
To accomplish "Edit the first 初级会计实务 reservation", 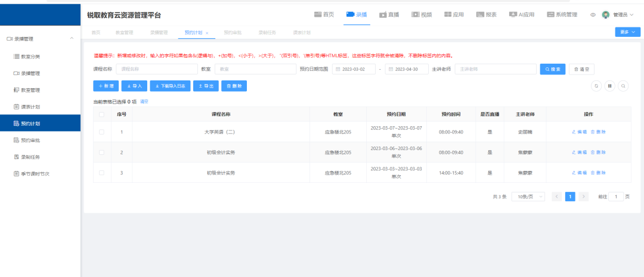I will click(579, 152).
